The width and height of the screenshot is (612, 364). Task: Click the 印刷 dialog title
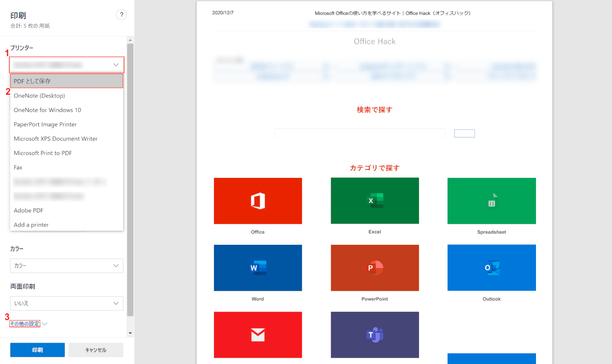coord(18,15)
